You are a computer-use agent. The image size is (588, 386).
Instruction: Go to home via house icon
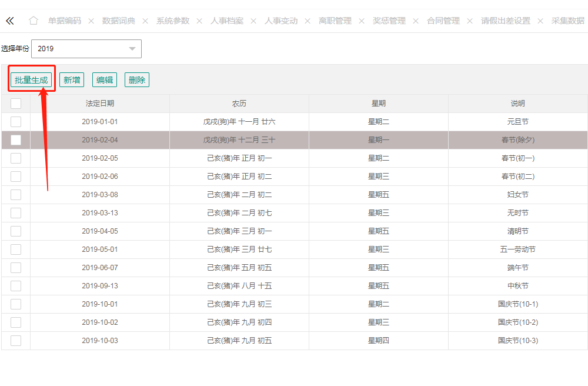[x=34, y=21]
